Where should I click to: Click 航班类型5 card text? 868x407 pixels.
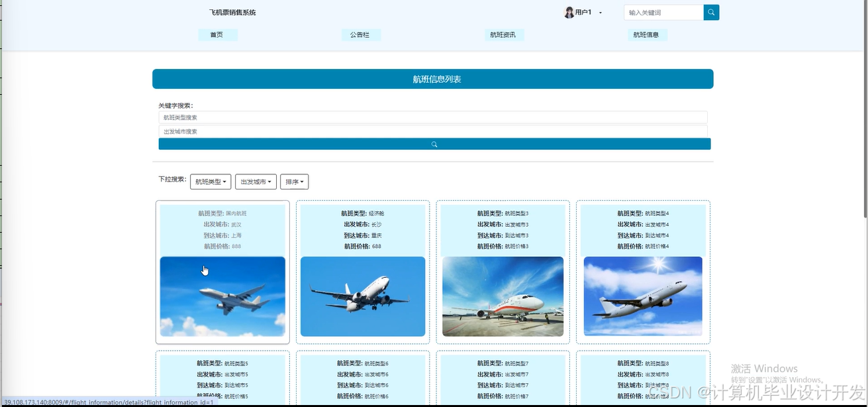222,363
